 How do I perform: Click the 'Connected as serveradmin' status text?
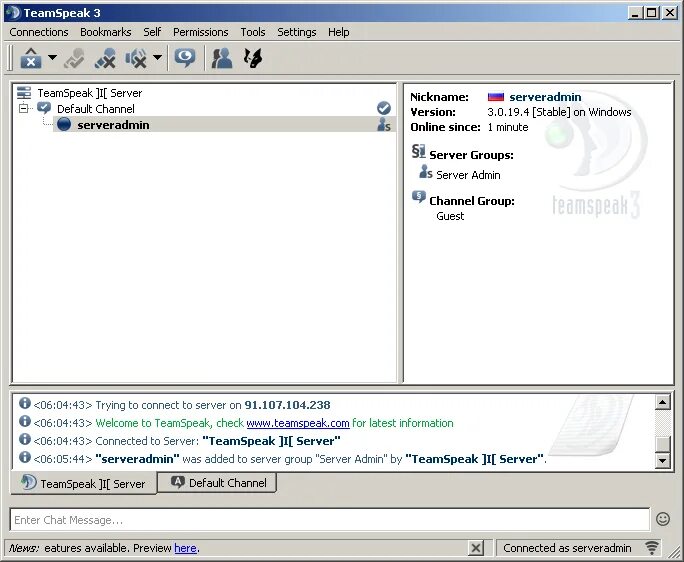(567, 548)
